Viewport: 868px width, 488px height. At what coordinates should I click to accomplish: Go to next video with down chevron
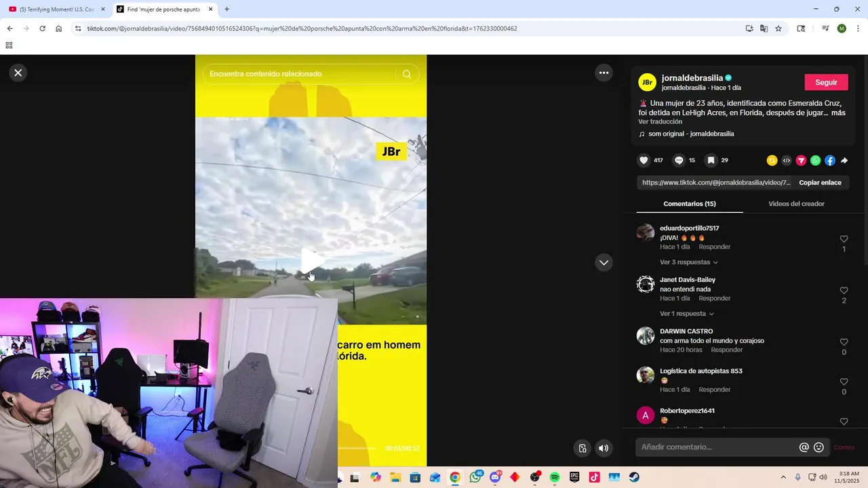604,262
